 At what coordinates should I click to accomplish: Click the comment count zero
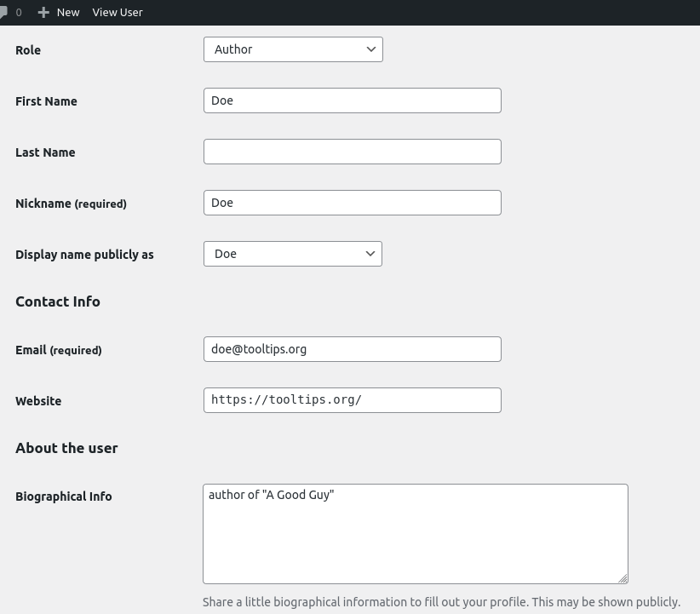19,12
